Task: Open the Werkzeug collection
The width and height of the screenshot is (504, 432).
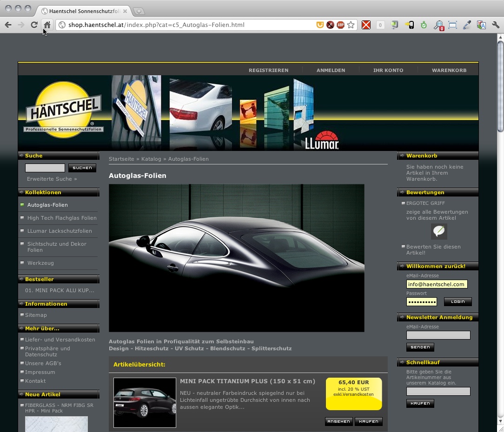Action: point(40,263)
